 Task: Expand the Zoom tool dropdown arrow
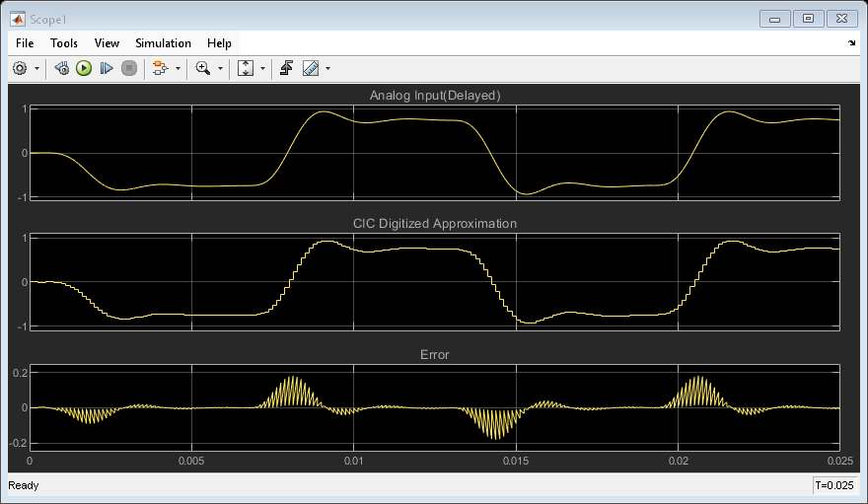[x=220, y=69]
